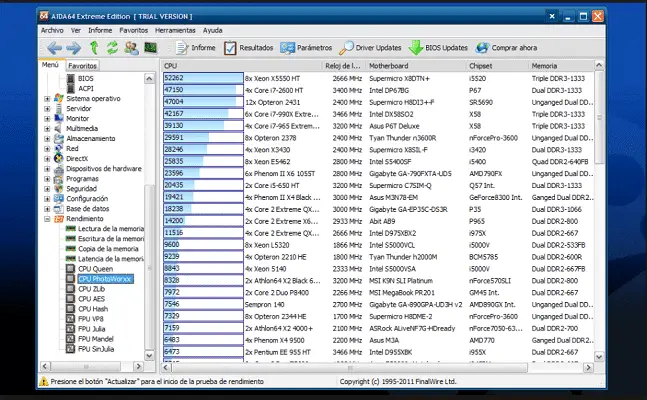Click results horizontal scrollbar right arrow

tap(589, 367)
